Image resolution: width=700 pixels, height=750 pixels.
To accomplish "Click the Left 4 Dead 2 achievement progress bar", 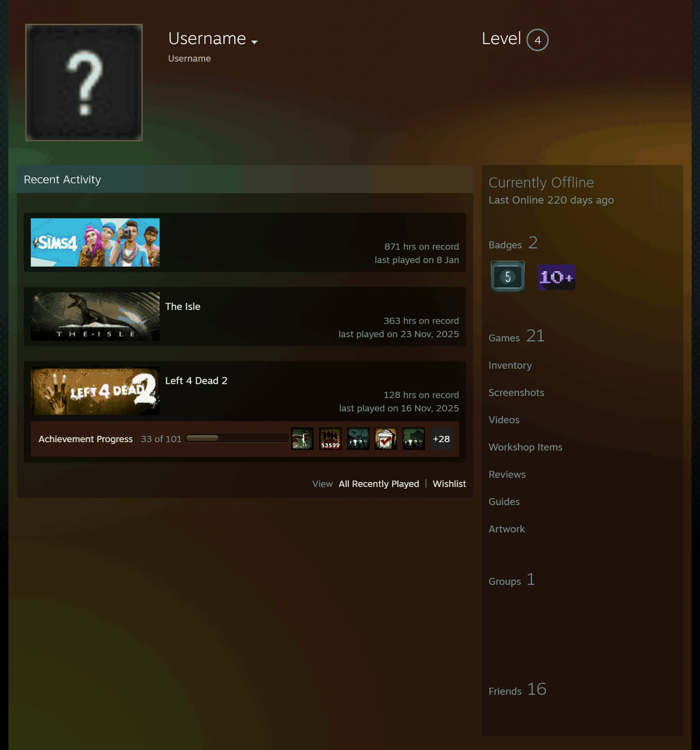I will click(237, 438).
